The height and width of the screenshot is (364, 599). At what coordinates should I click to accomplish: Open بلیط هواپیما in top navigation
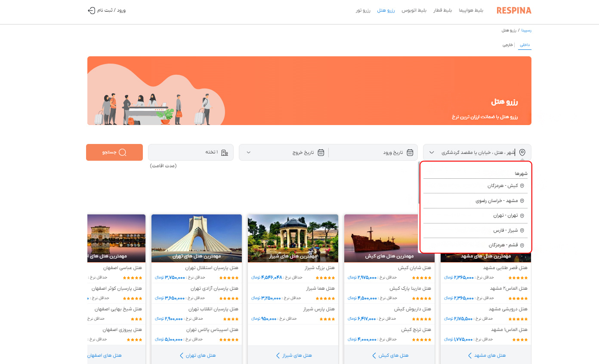(x=471, y=10)
